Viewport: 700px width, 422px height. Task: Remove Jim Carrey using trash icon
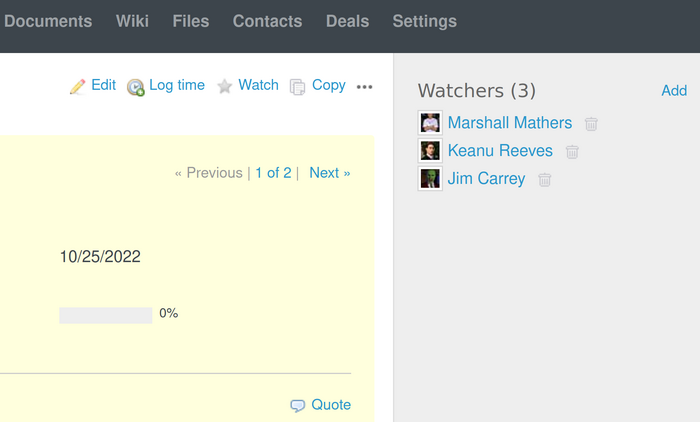(544, 180)
